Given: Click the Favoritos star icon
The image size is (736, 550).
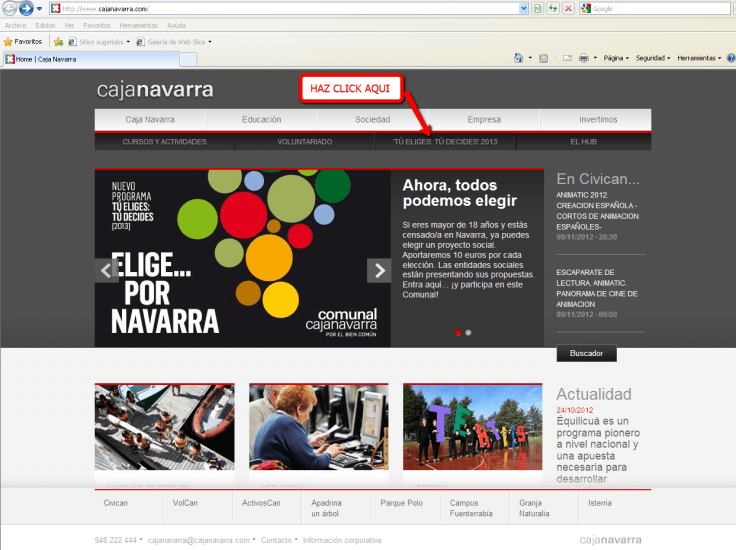Looking at the screenshot, I should [x=8, y=42].
